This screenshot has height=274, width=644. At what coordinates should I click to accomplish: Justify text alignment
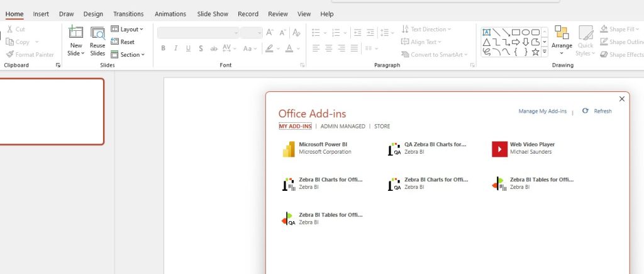click(355, 49)
